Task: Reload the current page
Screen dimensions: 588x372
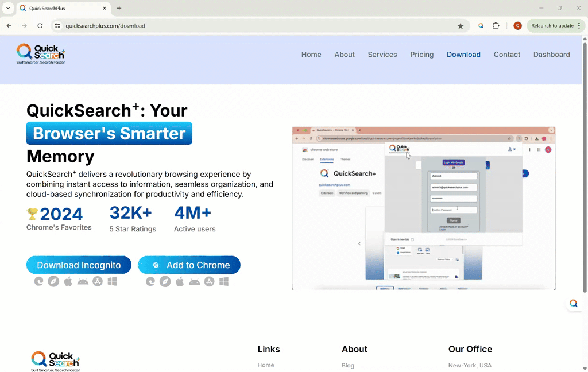Action: (x=40, y=25)
